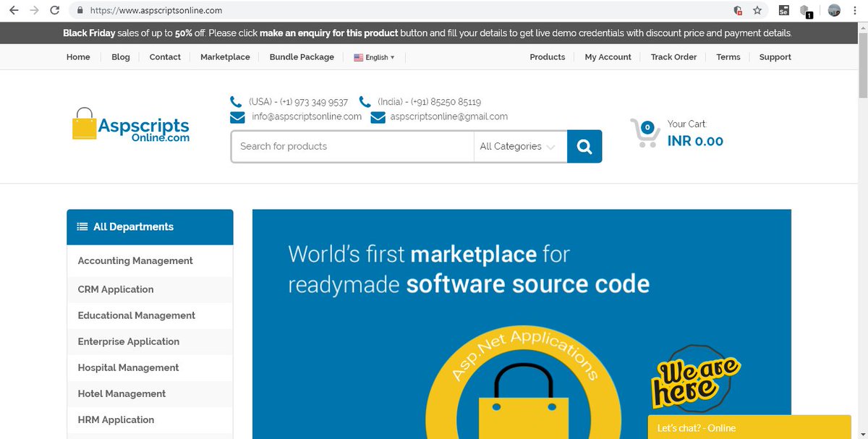The height and width of the screenshot is (439, 868).
Task: Click the magnifier search button
Action: [x=584, y=147]
